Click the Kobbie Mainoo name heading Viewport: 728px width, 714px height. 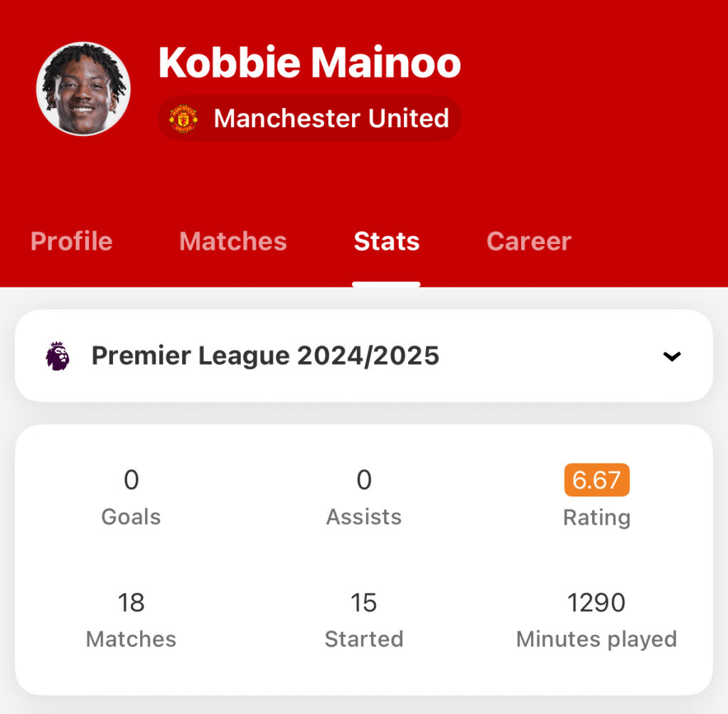click(310, 63)
